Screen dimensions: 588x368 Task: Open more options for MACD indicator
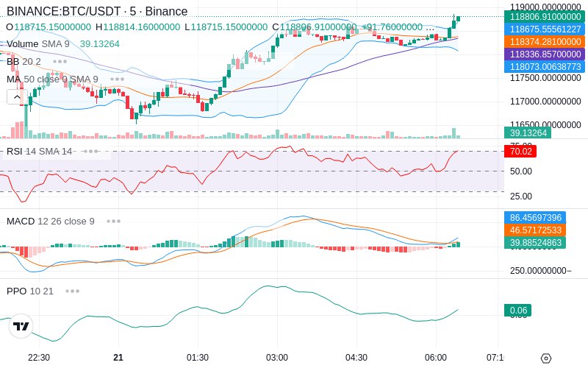(x=114, y=222)
